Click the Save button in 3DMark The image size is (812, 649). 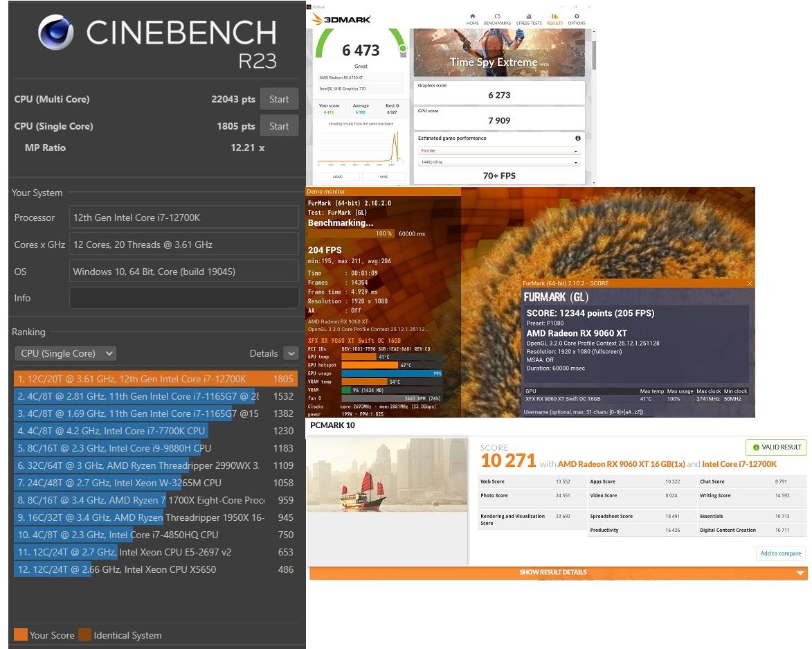(384, 177)
